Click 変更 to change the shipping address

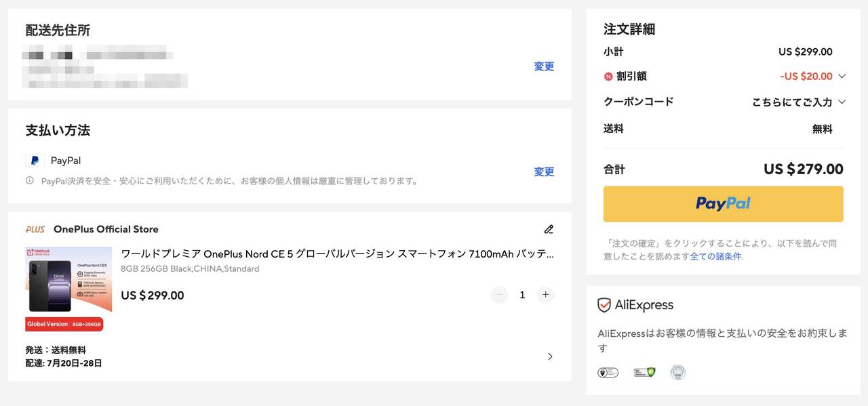tap(544, 66)
